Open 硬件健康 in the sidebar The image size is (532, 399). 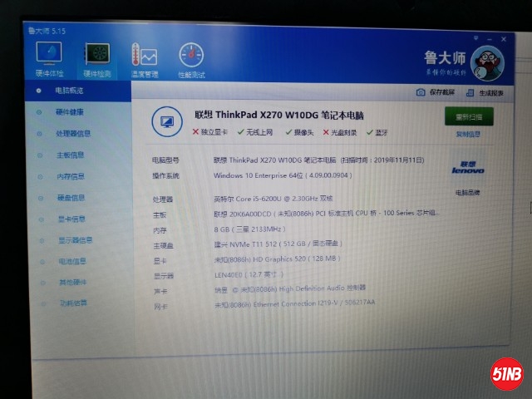(x=70, y=111)
